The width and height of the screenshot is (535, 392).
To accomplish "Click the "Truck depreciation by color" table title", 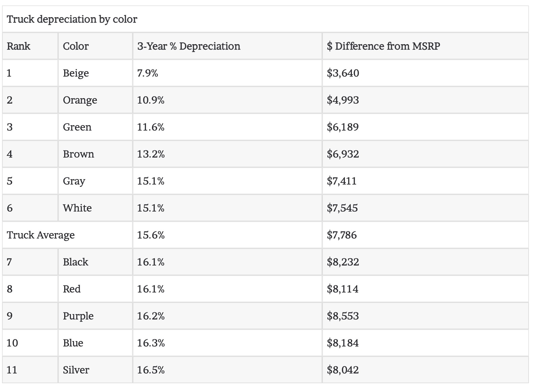I will [x=72, y=19].
